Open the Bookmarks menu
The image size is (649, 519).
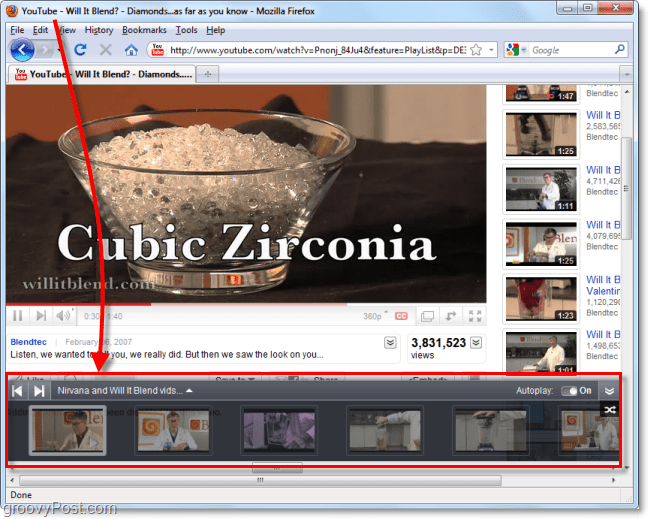(x=144, y=30)
